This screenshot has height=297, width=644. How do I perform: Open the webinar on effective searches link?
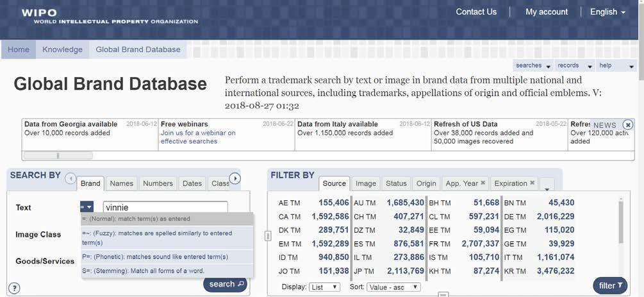[198, 137]
